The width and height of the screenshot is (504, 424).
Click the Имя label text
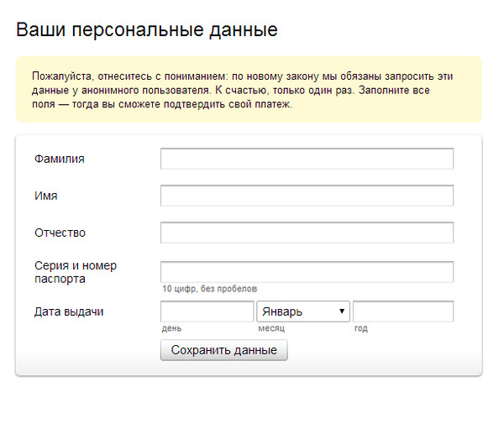coord(46,196)
